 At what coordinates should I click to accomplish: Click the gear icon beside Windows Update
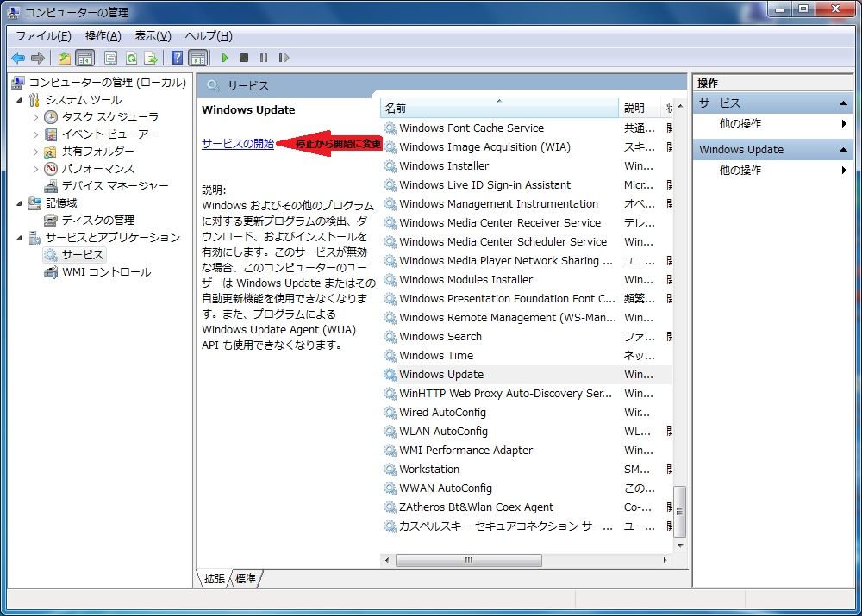coord(390,374)
